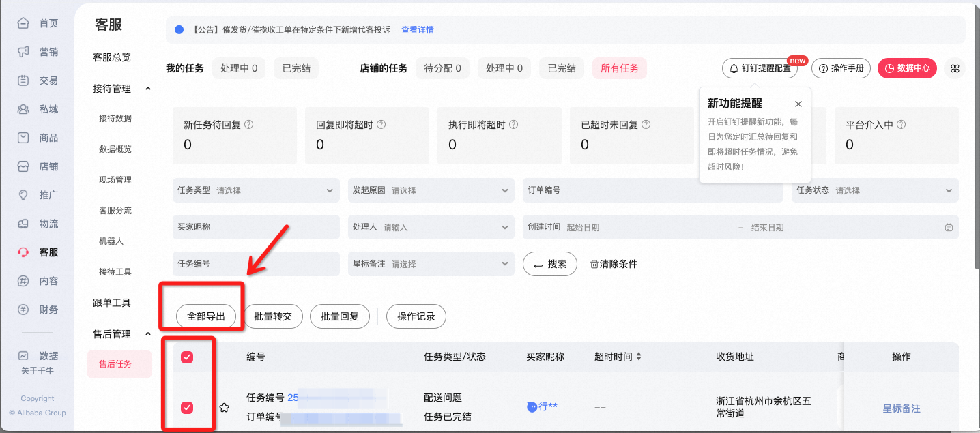The image size is (980, 433).
Task: Click the 私域 people icon
Action: (x=23, y=109)
